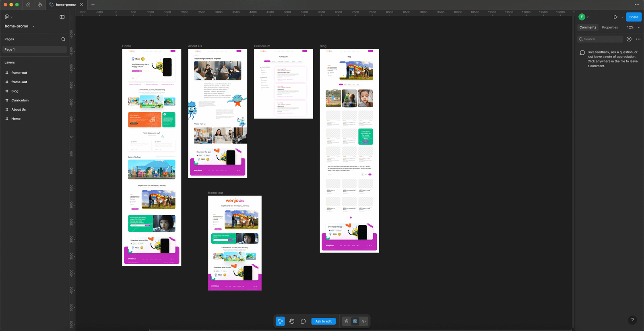Open the 12% zoom level dropdown
644x331 pixels.
[x=633, y=27]
